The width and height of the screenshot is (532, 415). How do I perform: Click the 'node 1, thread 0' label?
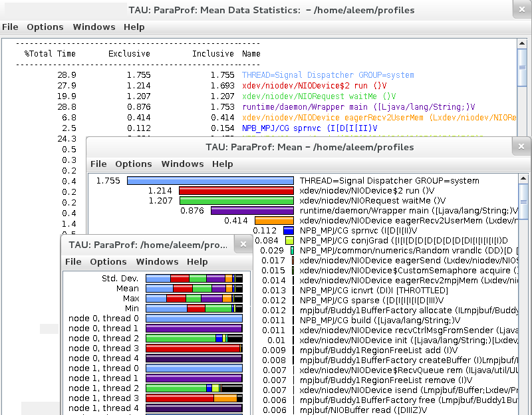(x=104, y=368)
